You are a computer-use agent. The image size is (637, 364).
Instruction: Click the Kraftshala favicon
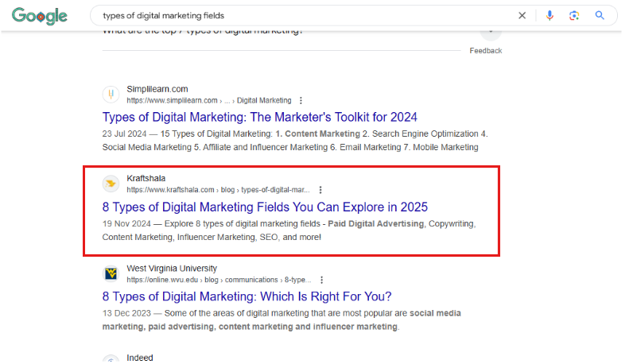tap(111, 184)
